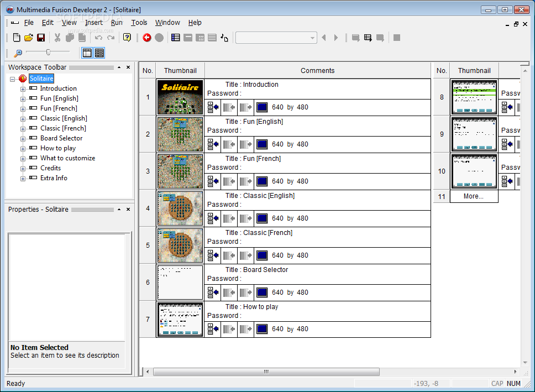Click the frame 8 thumbnail
The width and height of the screenshot is (535, 392).
474,97
